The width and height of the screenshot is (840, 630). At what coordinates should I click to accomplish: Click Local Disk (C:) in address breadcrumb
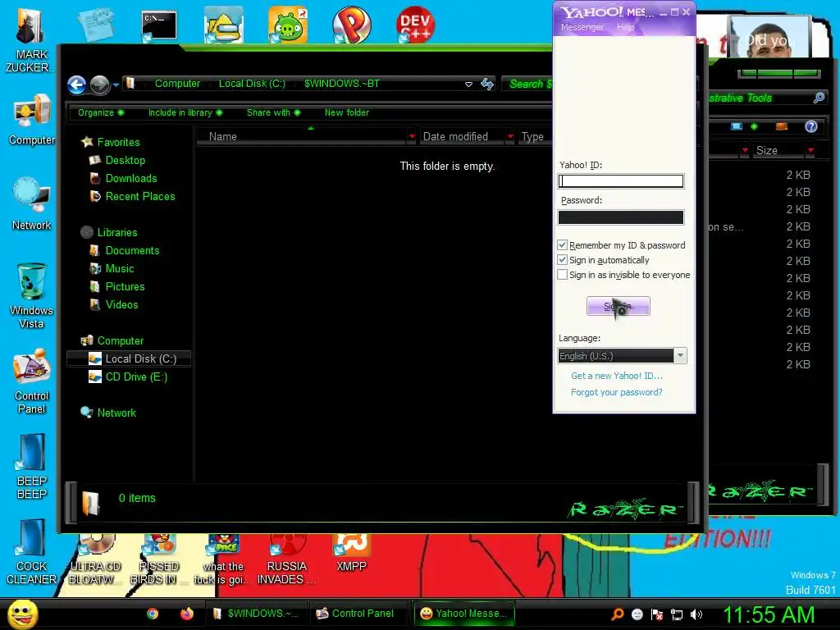pos(252,84)
